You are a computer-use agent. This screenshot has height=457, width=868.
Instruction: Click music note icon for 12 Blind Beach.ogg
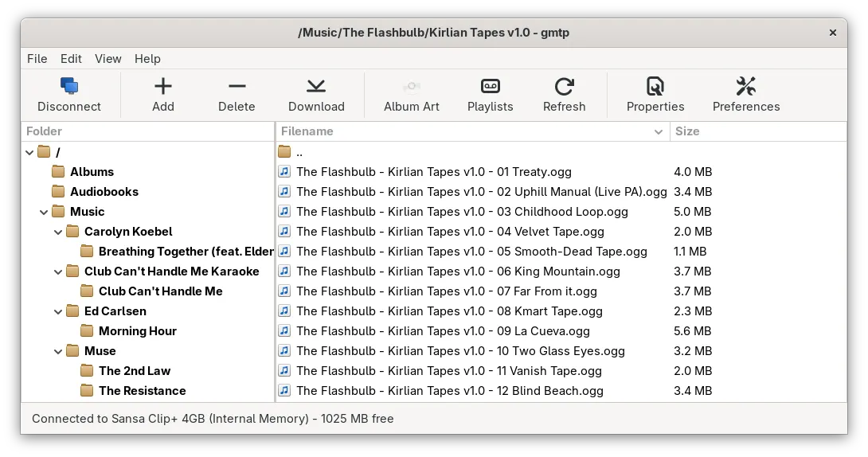click(x=284, y=391)
